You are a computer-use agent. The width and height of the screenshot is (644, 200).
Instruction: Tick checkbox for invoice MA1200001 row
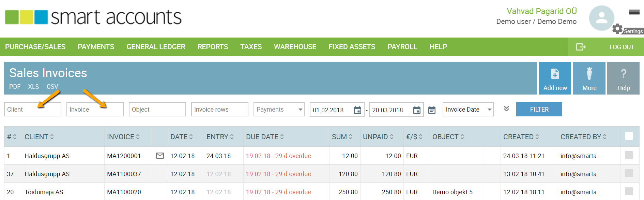click(x=629, y=155)
